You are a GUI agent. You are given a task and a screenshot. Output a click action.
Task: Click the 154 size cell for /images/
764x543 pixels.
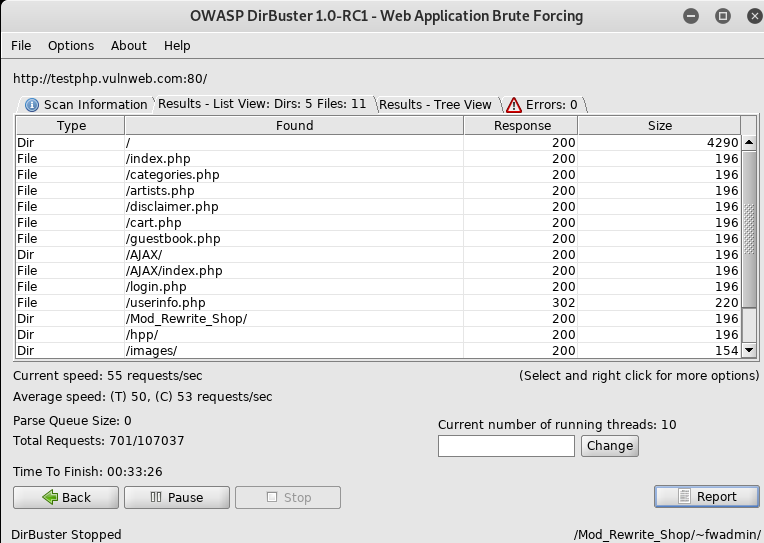659,350
